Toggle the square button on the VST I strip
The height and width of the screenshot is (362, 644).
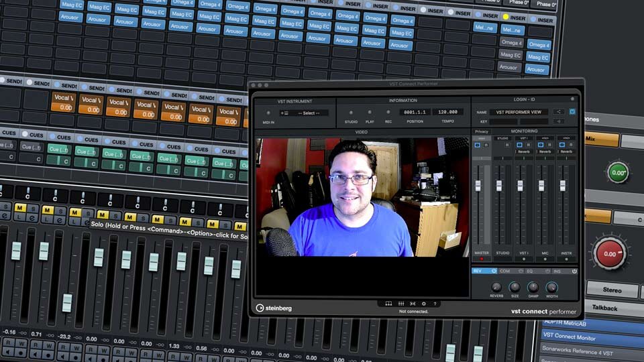click(529, 145)
